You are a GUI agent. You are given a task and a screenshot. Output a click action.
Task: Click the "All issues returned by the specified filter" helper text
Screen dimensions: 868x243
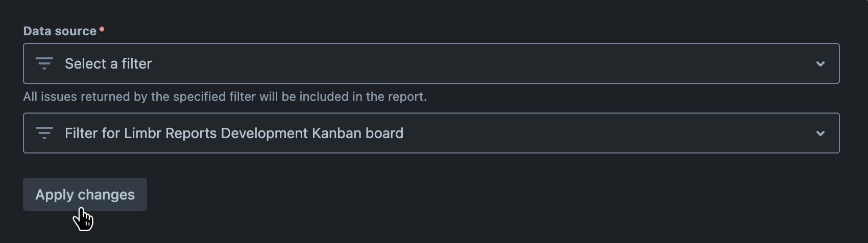click(225, 97)
